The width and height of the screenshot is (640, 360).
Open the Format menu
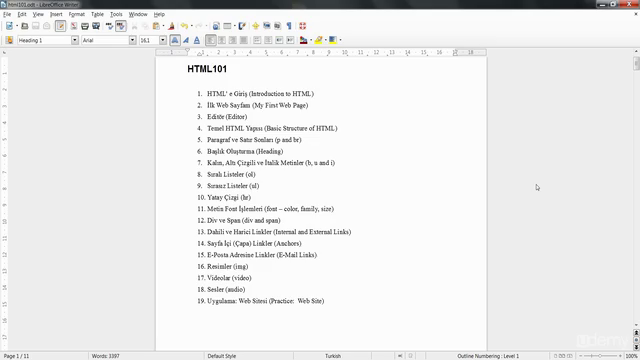(x=76, y=14)
